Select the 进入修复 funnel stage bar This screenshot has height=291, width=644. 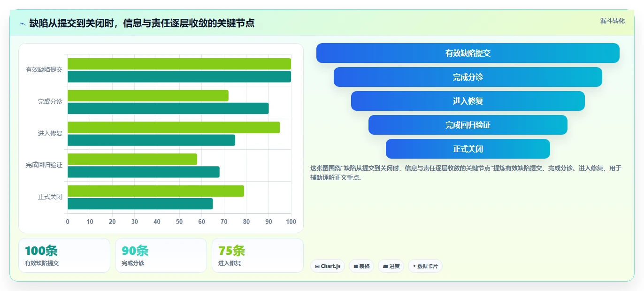tap(468, 101)
